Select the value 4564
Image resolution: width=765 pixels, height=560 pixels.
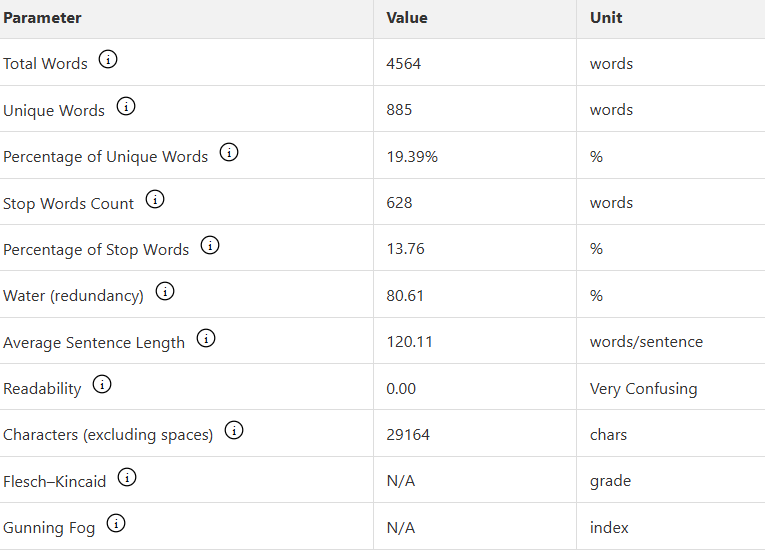click(403, 64)
